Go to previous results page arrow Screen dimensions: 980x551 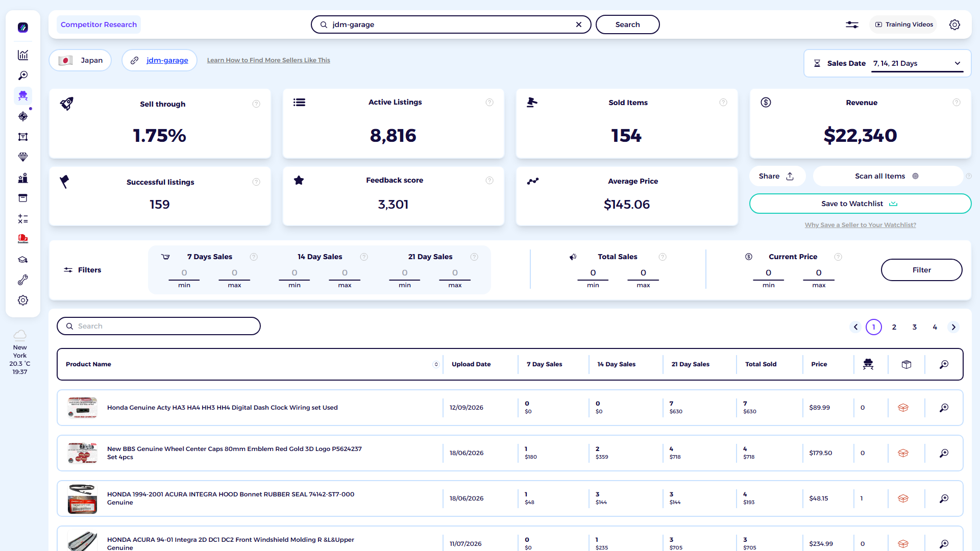point(856,327)
